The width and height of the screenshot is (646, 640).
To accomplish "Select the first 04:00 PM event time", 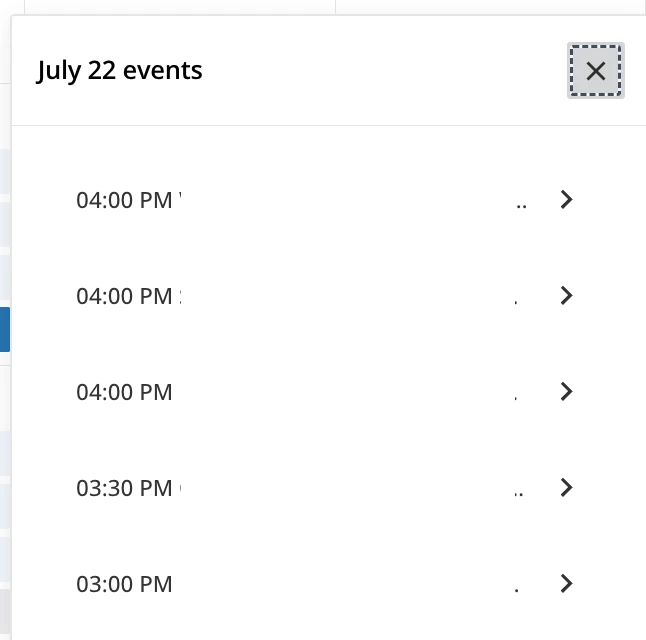I will pyautogui.click(x=124, y=200).
